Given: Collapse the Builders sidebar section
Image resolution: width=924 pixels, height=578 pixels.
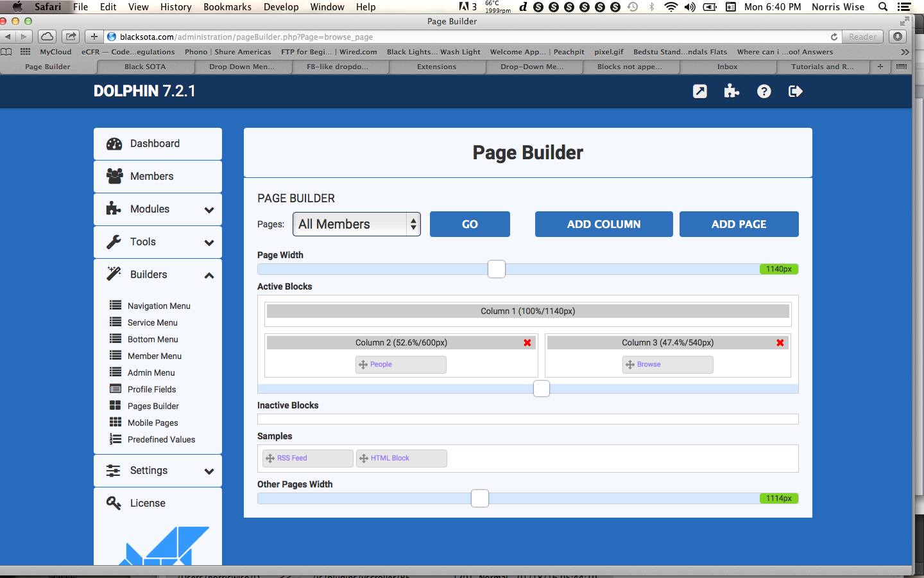Looking at the screenshot, I should (x=209, y=276).
